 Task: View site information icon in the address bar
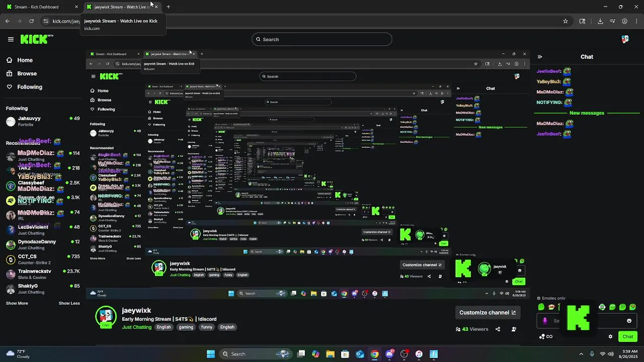point(46,21)
